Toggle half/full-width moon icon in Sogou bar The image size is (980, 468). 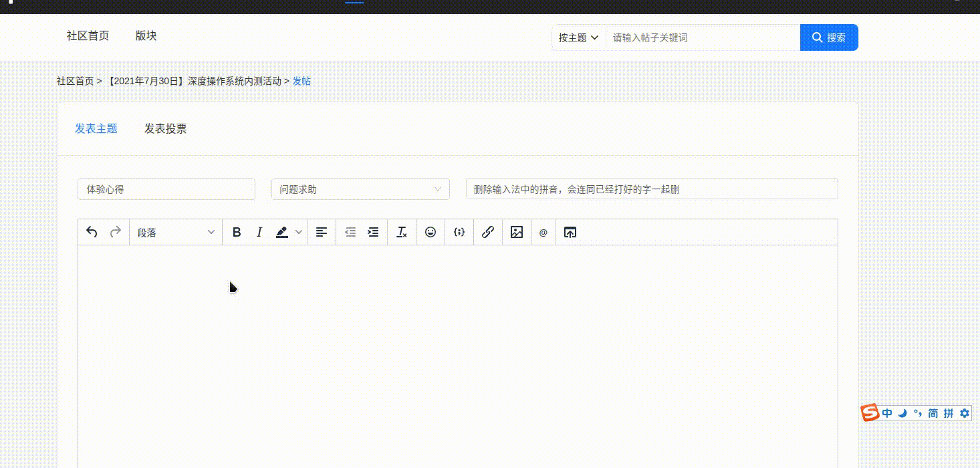pos(902,413)
